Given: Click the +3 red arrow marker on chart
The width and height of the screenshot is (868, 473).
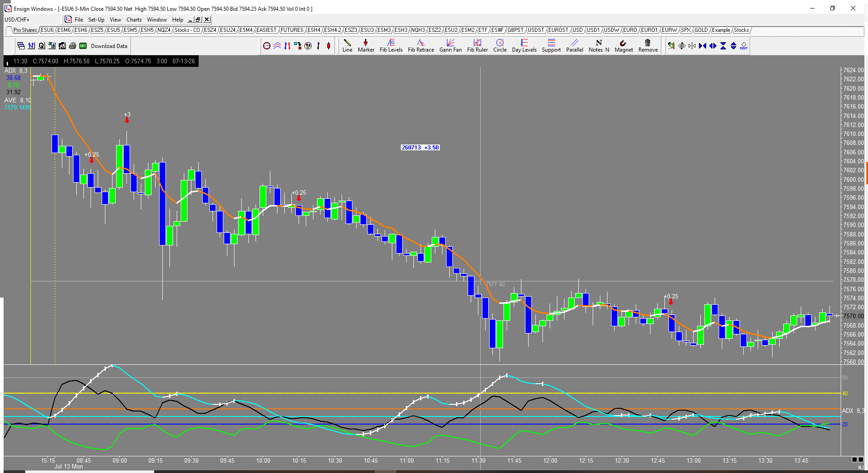Looking at the screenshot, I should point(127,120).
